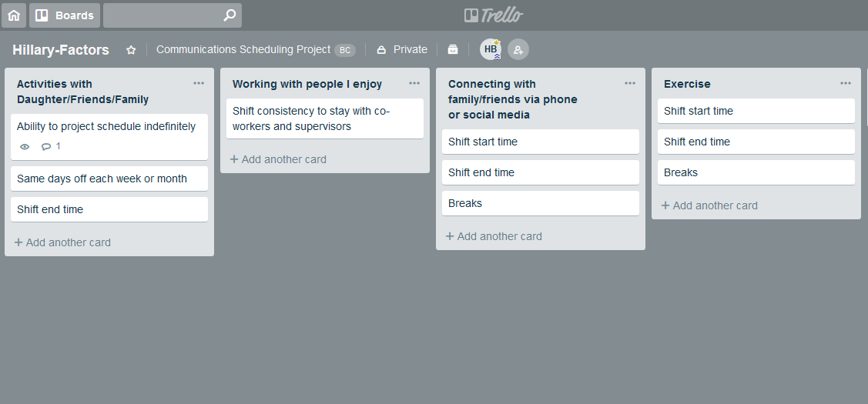
Task: Add another card to Exercise list
Action: (709, 205)
